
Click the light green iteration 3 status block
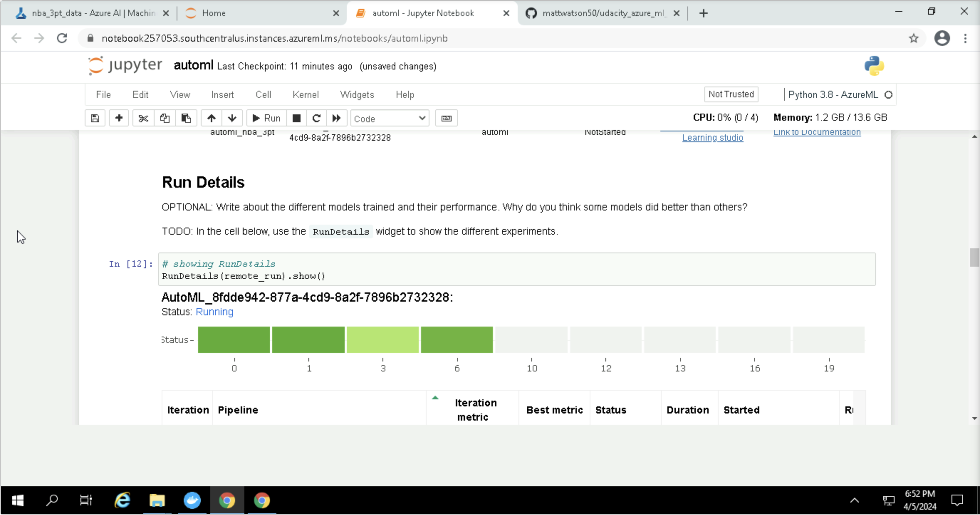pyautogui.click(x=382, y=340)
